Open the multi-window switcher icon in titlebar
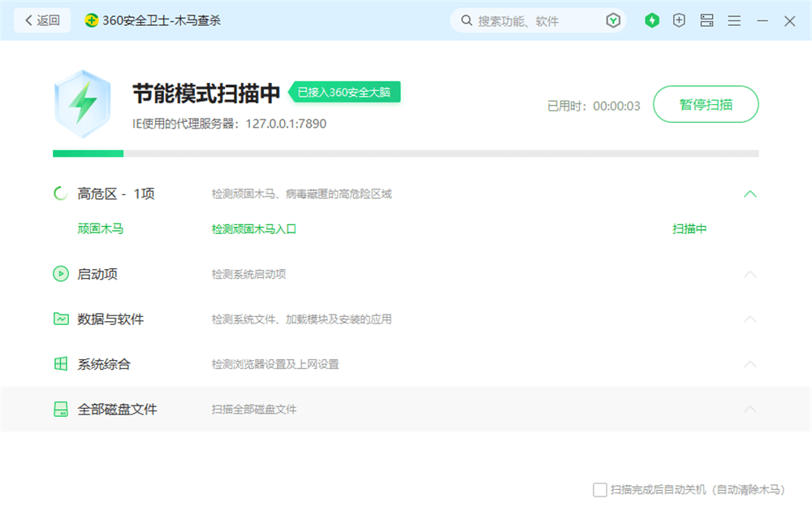 pyautogui.click(x=706, y=20)
